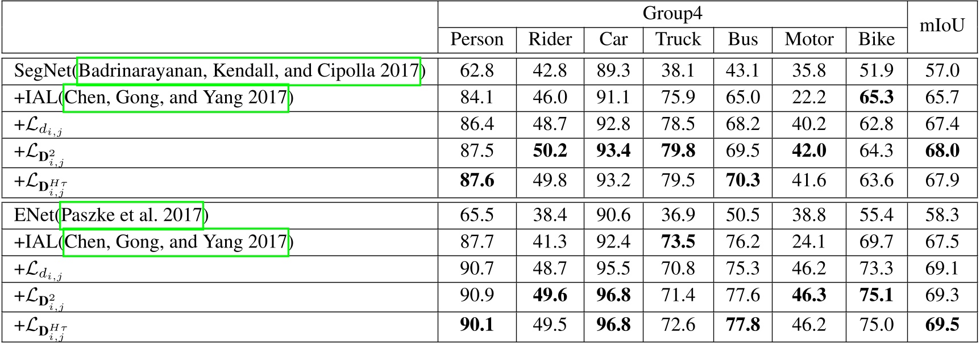Select SegNet's 57.0 mIoU cell
Viewport: 980px width, 344px height.
[x=942, y=71]
